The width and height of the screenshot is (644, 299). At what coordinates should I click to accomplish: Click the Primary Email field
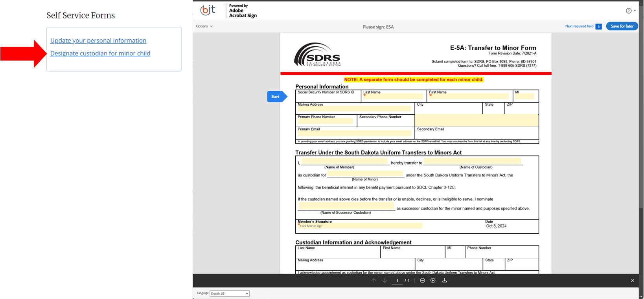(x=354, y=134)
